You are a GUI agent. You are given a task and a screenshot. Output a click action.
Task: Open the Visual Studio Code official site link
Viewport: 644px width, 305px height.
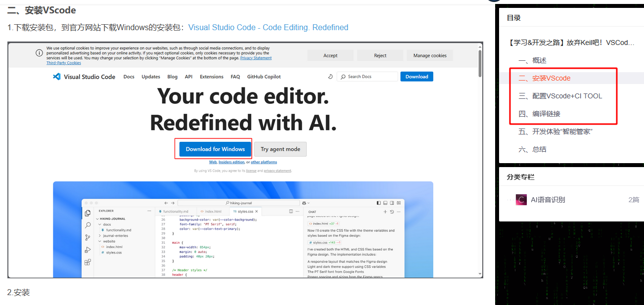coord(268,27)
